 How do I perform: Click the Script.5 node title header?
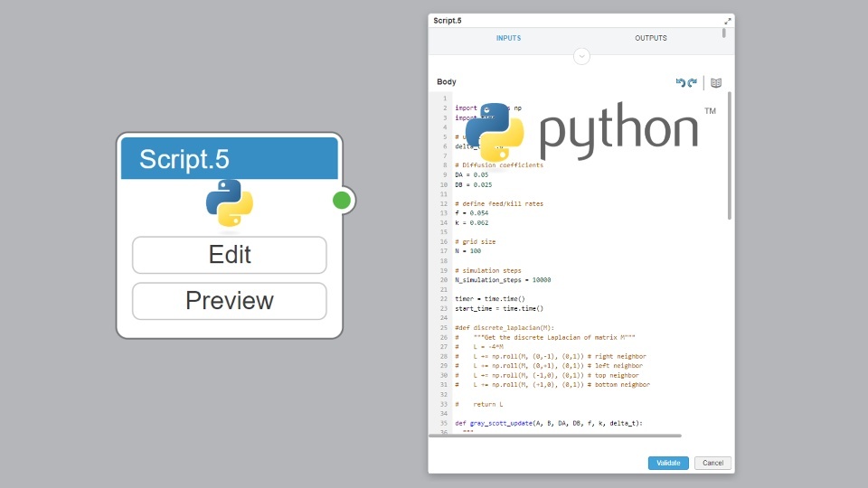point(229,158)
